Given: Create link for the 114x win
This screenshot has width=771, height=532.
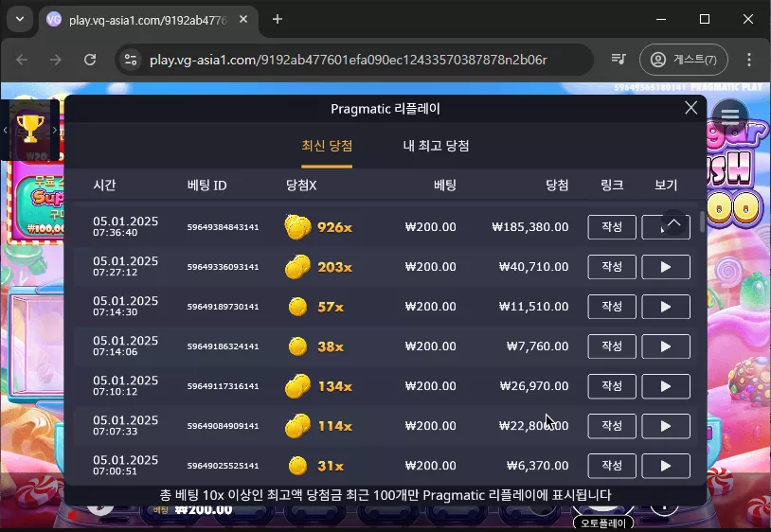Looking at the screenshot, I should (612, 426).
